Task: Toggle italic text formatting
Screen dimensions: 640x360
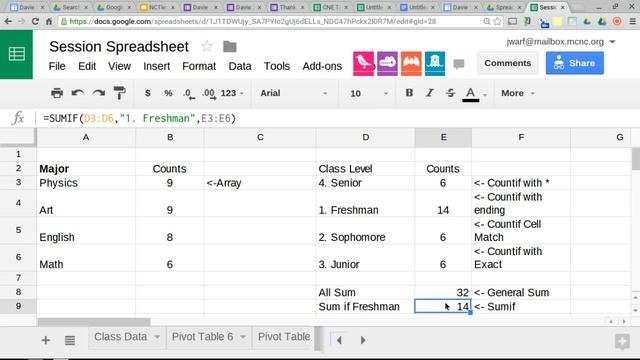Action: coord(429,93)
